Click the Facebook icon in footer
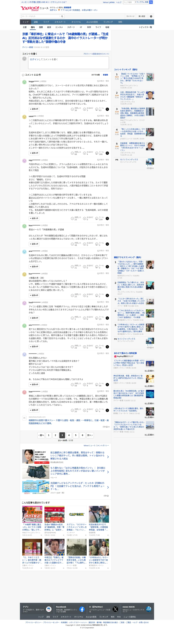Image resolution: width=174 pixels, height=644 pixels. [x=82, y=609]
